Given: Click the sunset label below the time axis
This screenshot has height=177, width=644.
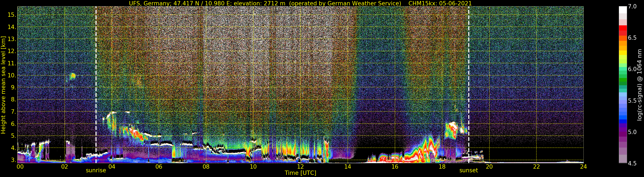Looking at the screenshot, I should click(468, 171).
